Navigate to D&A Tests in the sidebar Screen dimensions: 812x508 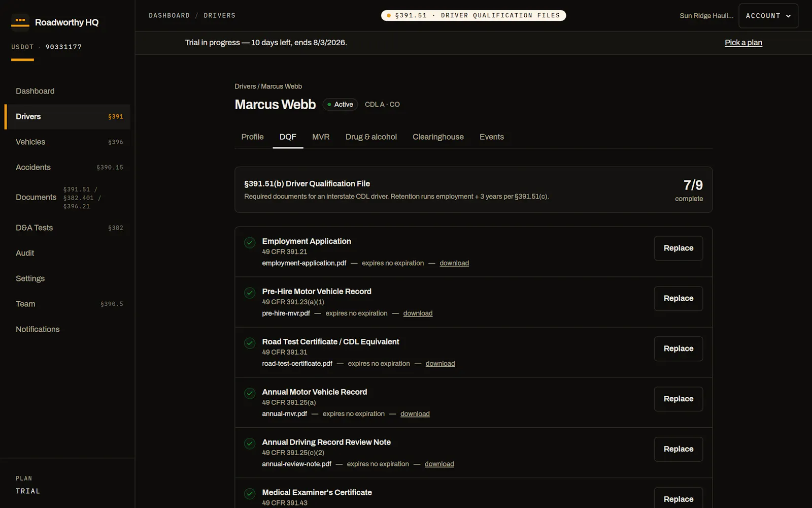point(67,228)
